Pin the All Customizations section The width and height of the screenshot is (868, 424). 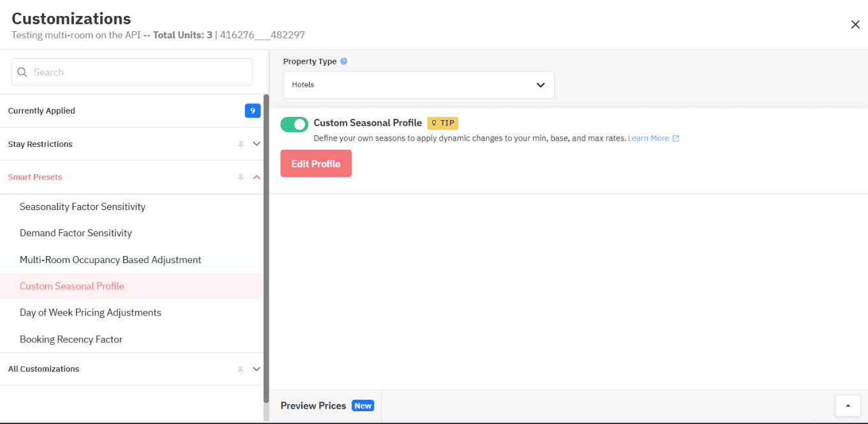pos(240,369)
